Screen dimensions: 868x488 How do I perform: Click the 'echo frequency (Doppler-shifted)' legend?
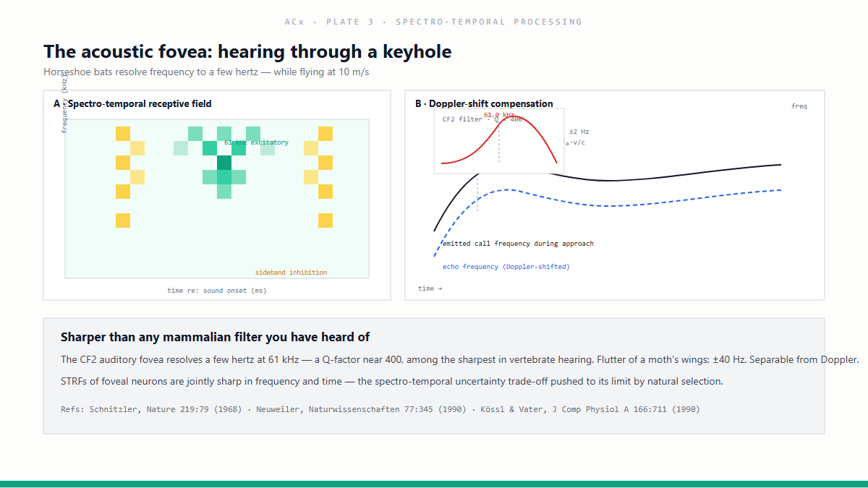(506, 267)
